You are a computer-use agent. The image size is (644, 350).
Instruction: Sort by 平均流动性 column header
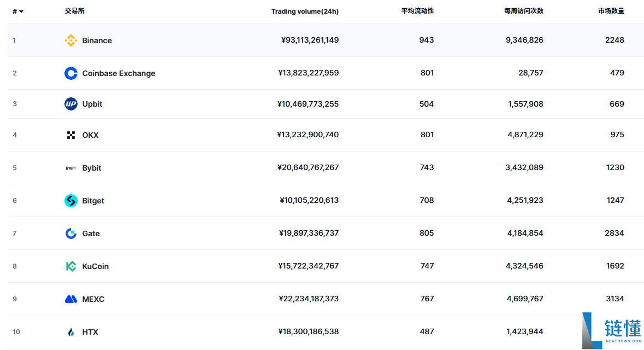coord(417,11)
